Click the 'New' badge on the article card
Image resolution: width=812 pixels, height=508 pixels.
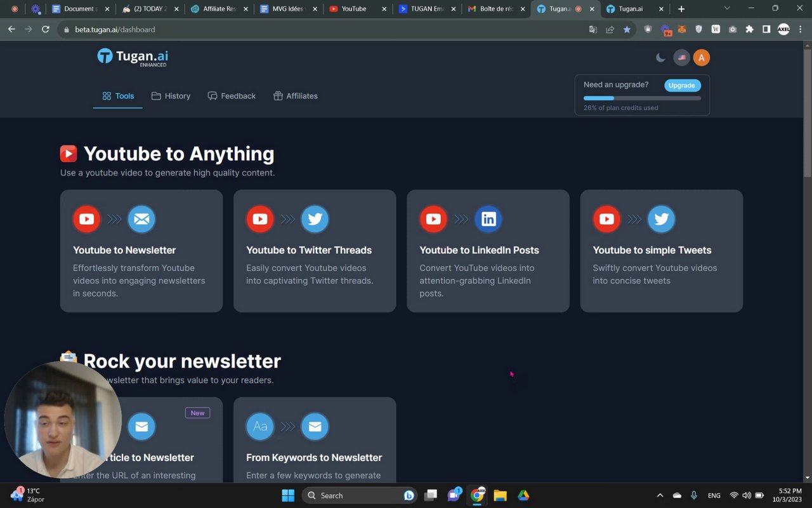(x=197, y=413)
